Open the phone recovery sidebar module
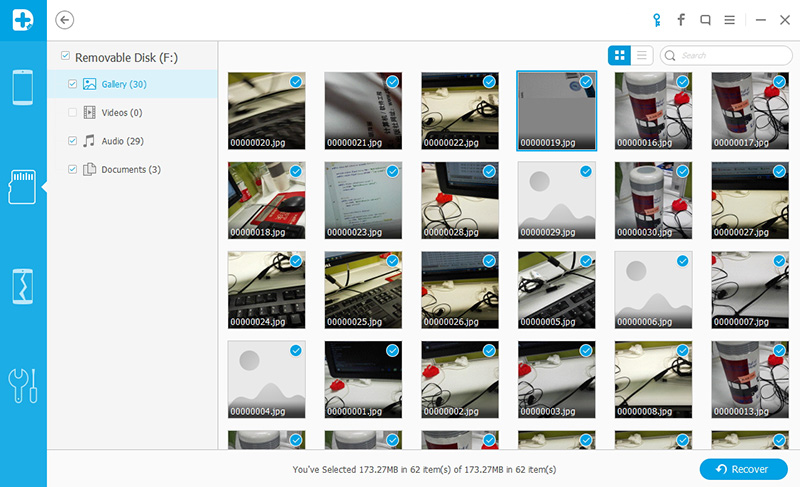Image resolution: width=800 pixels, height=487 pixels. (23, 89)
